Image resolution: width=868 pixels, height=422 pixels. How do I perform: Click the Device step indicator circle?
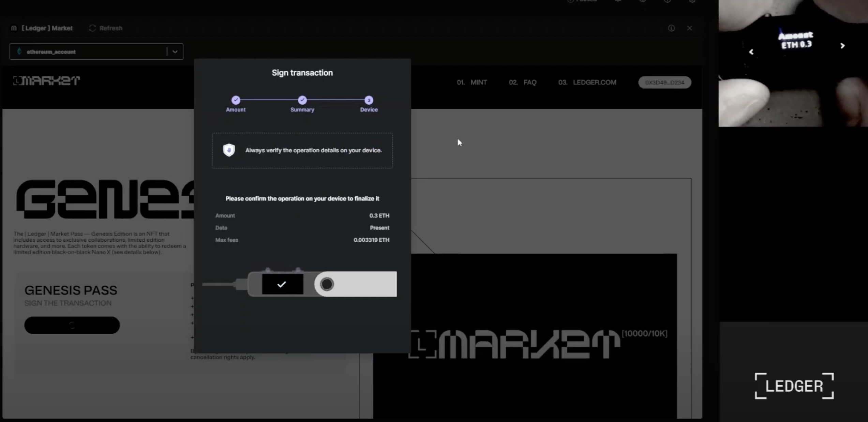tap(369, 100)
